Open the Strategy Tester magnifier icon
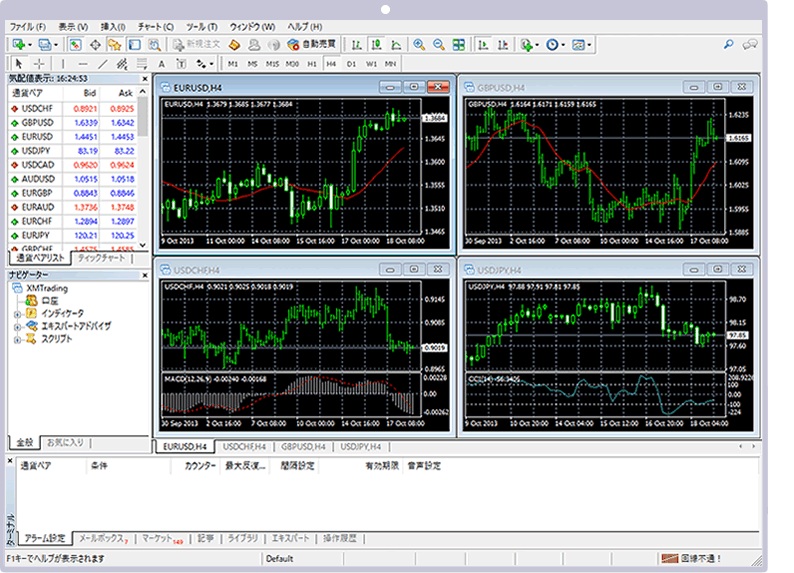794x573 pixels. pos(154,45)
